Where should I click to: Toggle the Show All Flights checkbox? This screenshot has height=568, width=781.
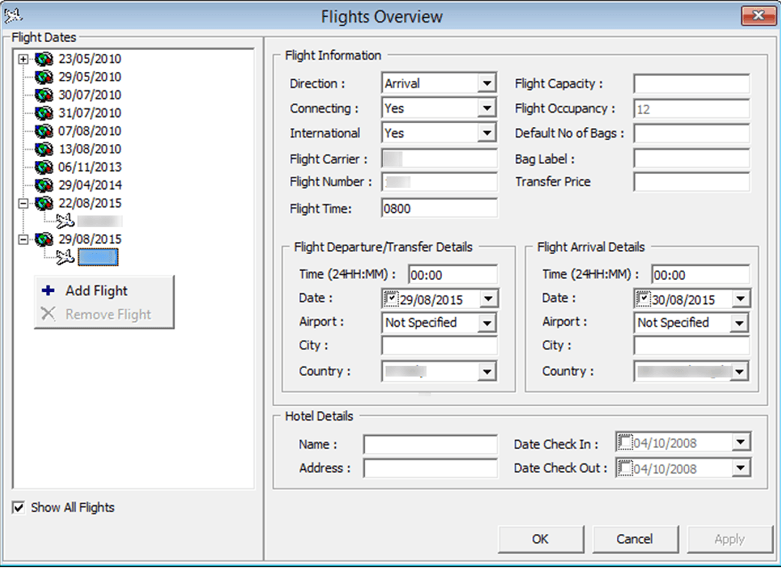coord(18,508)
